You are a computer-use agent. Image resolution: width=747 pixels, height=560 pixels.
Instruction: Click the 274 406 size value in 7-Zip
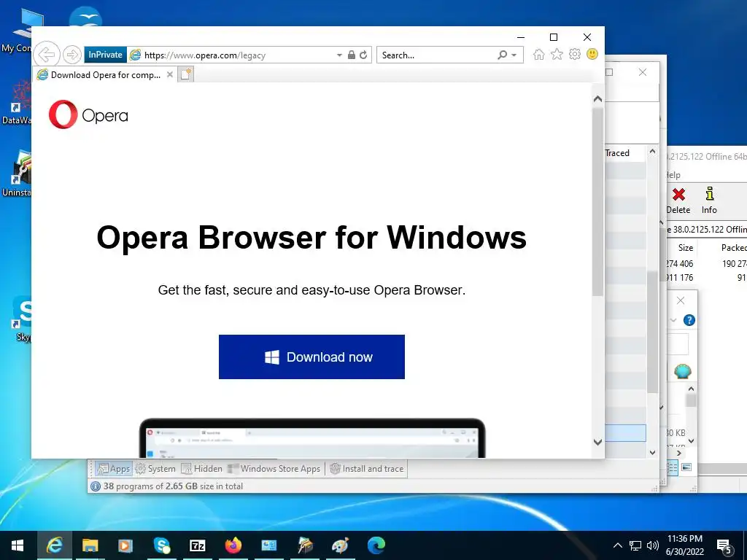680,264
